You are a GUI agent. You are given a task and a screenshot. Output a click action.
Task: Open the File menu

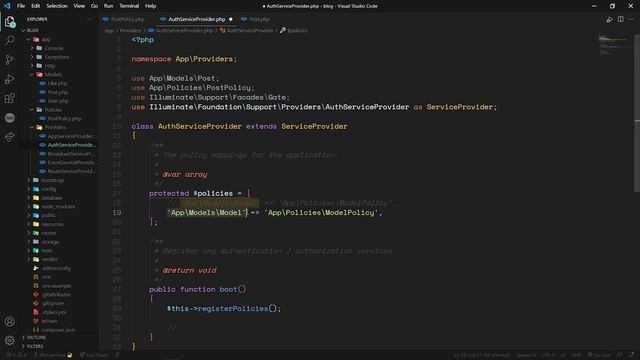coord(21,6)
